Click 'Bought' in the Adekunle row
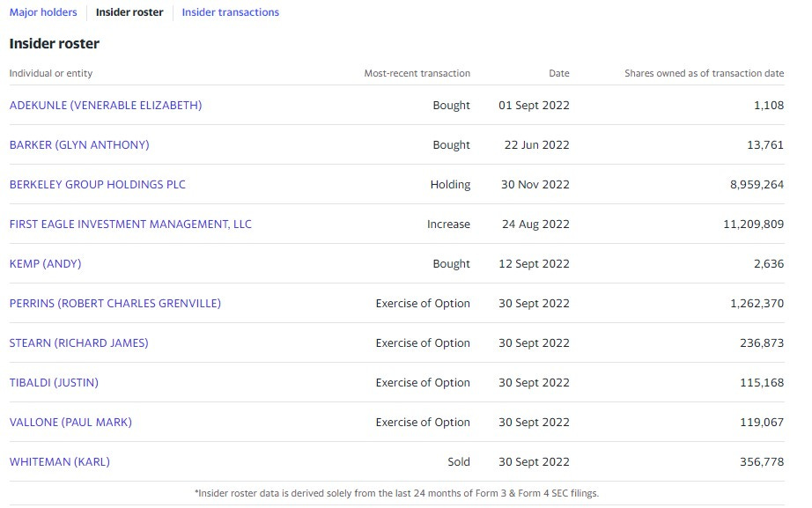The width and height of the screenshot is (812, 508). [x=451, y=105]
